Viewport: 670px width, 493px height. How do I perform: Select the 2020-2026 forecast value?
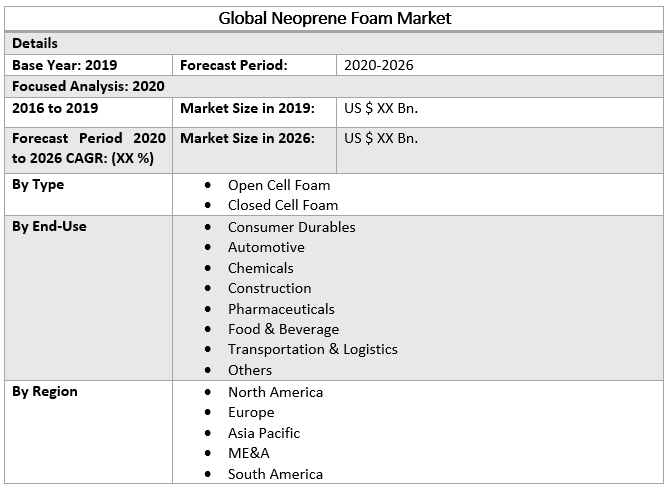click(x=379, y=65)
